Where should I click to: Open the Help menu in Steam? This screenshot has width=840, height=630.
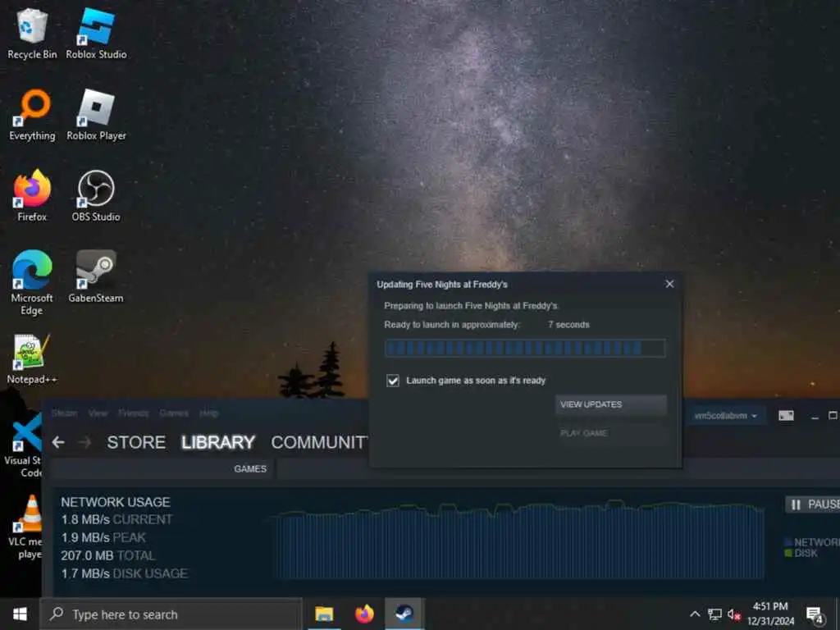coord(209,413)
